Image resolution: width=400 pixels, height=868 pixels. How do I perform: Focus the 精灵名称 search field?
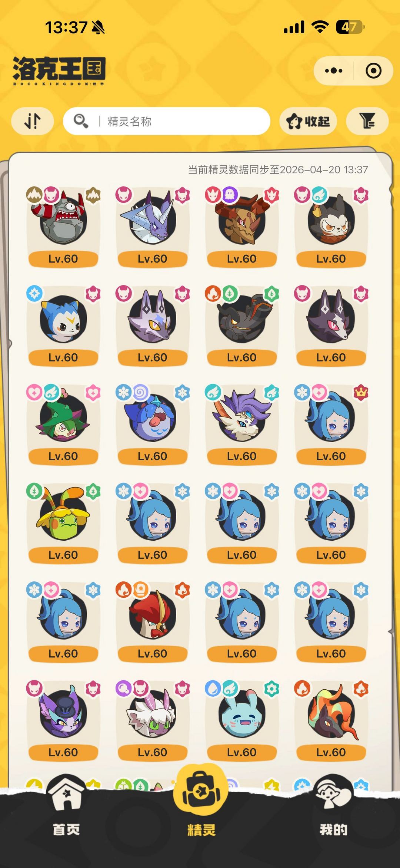point(166,121)
